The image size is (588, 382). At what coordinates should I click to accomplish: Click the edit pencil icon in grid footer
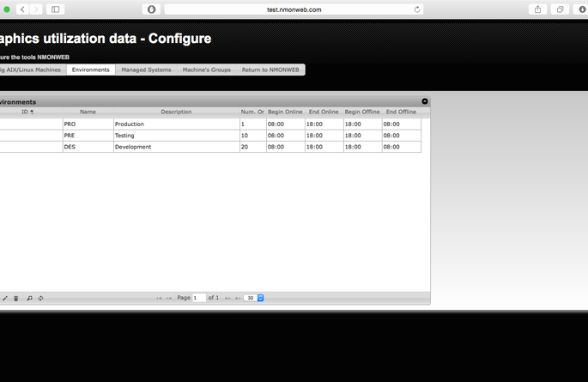pos(5,298)
